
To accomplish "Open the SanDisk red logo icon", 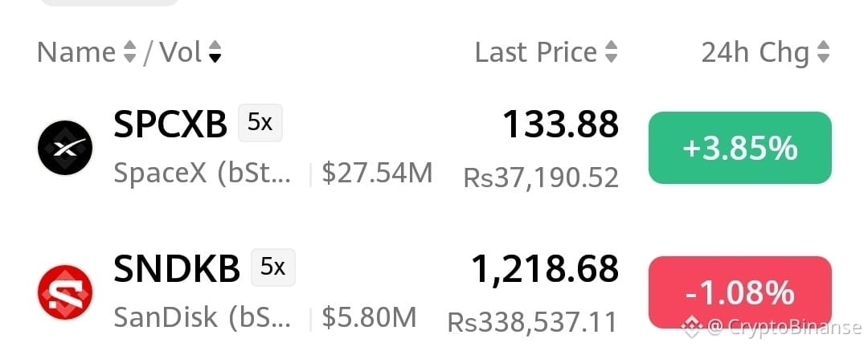I will click(65, 292).
